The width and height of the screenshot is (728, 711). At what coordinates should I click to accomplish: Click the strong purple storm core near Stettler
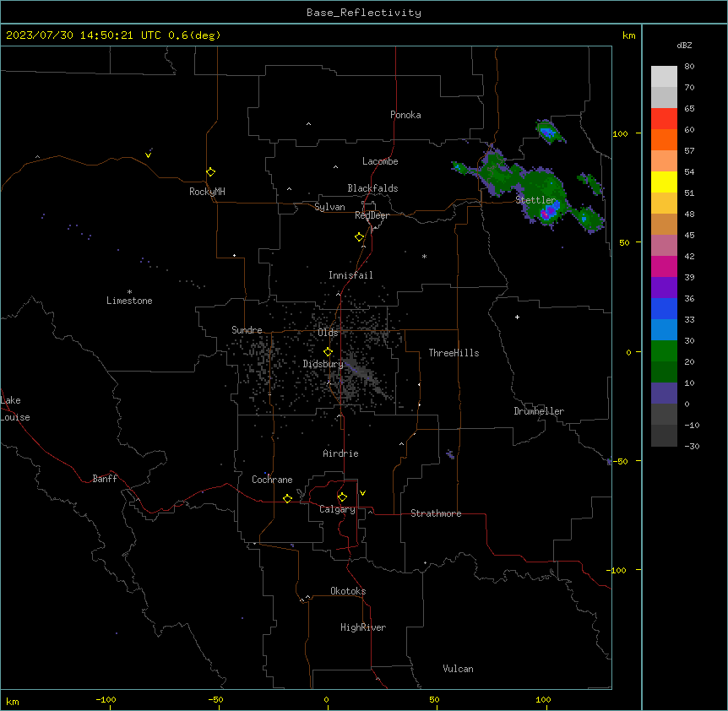[548, 212]
